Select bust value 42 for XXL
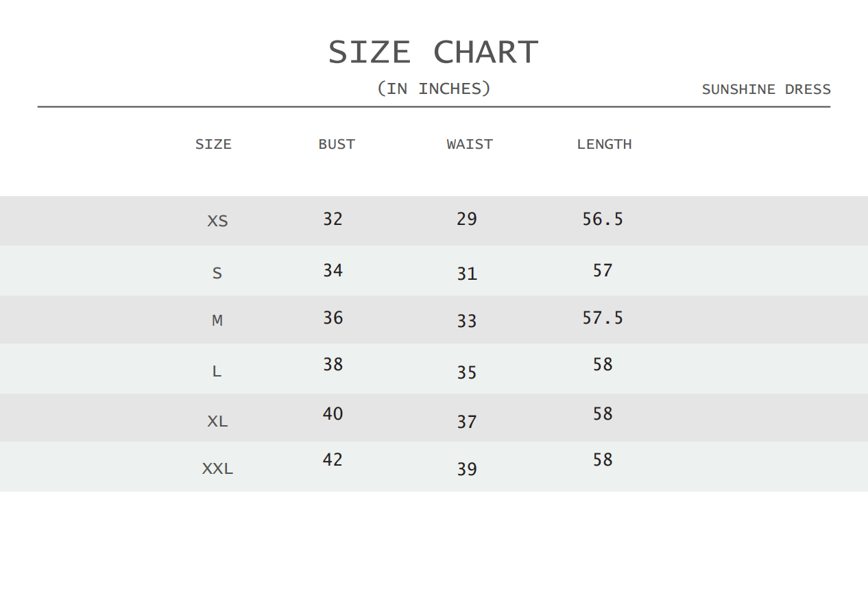Image resolution: width=868 pixels, height=609 pixels. (333, 459)
